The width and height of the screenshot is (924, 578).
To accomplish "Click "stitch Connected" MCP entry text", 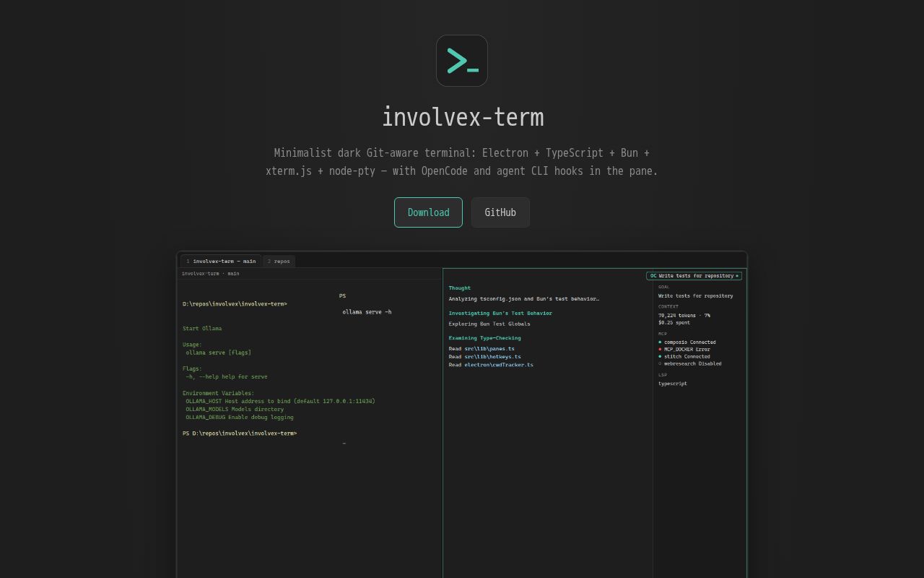I will tap(687, 357).
